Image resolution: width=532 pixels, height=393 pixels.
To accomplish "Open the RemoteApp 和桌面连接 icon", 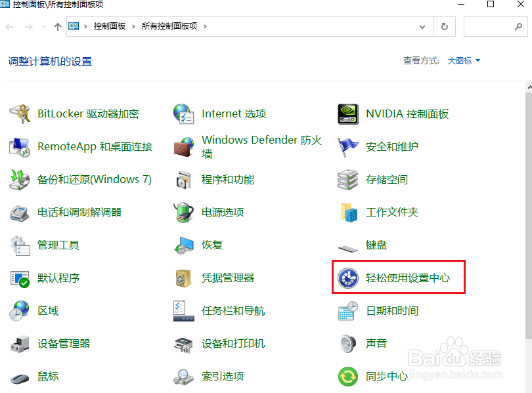I will [20, 147].
